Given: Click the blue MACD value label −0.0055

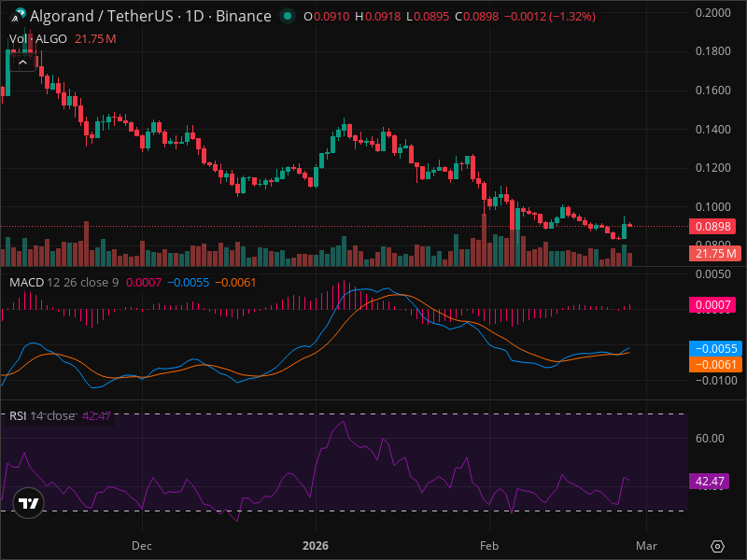Looking at the screenshot, I should click(715, 348).
